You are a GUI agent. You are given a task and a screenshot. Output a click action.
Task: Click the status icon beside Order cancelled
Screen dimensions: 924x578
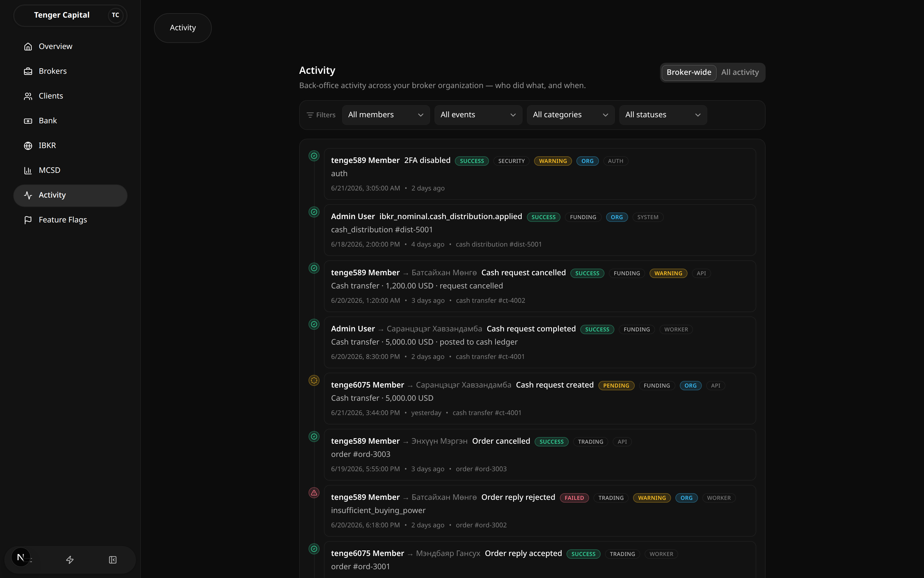314,437
